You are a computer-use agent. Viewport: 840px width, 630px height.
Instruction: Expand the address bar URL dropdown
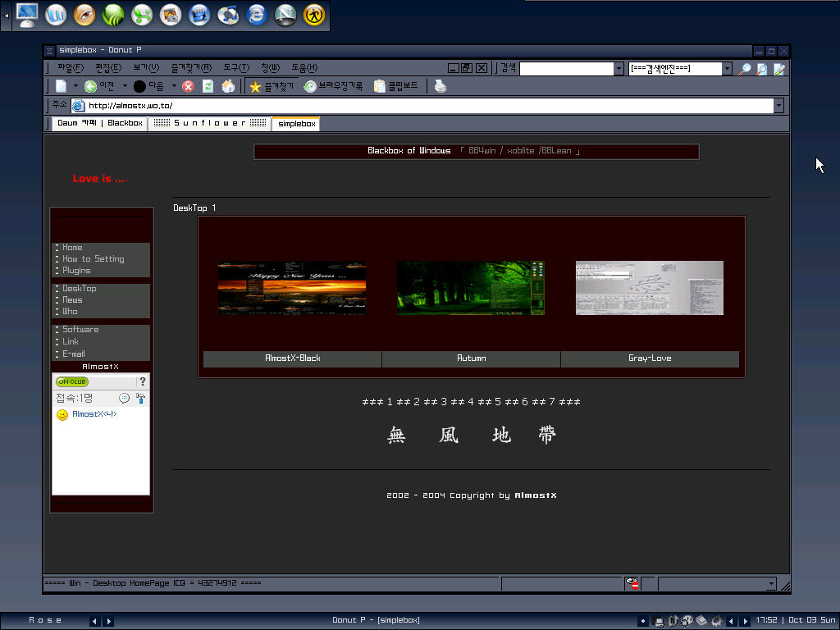pyautogui.click(x=778, y=105)
